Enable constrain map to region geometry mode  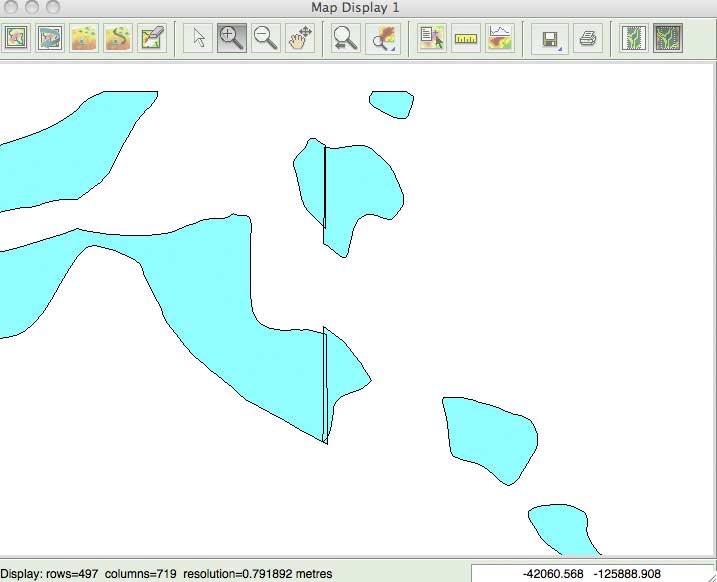(634, 38)
